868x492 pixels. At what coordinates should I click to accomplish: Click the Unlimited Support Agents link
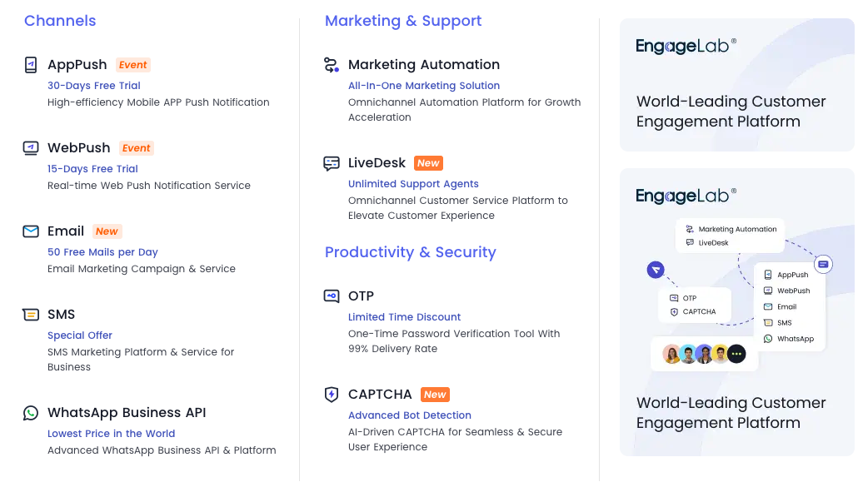pos(413,184)
